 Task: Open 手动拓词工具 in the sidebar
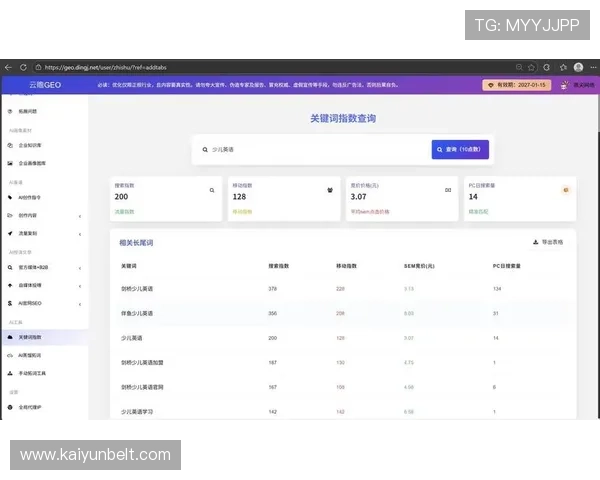32,373
